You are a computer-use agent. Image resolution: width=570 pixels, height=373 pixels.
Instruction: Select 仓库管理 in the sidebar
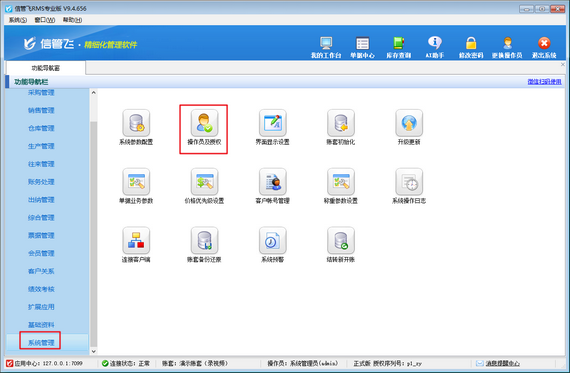(41, 128)
